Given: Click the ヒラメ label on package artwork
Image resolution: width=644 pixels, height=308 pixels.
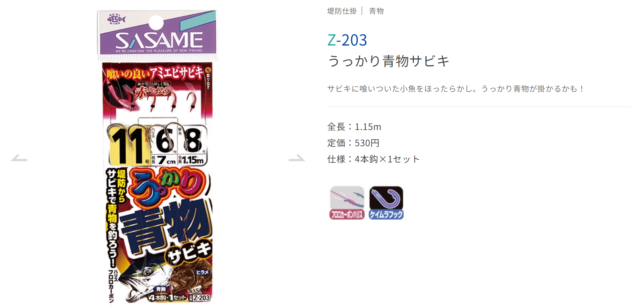Looking at the screenshot, I should click(202, 272).
